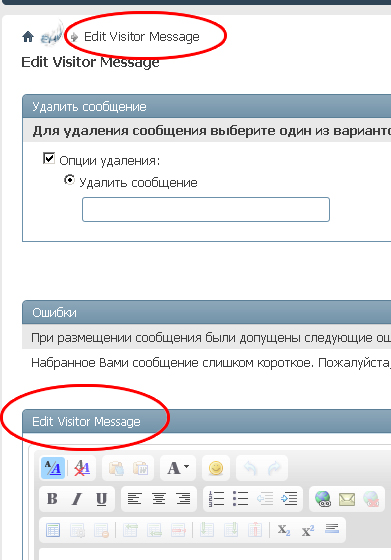Apply italic formatting
Viewport: 391px width, 560px height.
point(76,499)
